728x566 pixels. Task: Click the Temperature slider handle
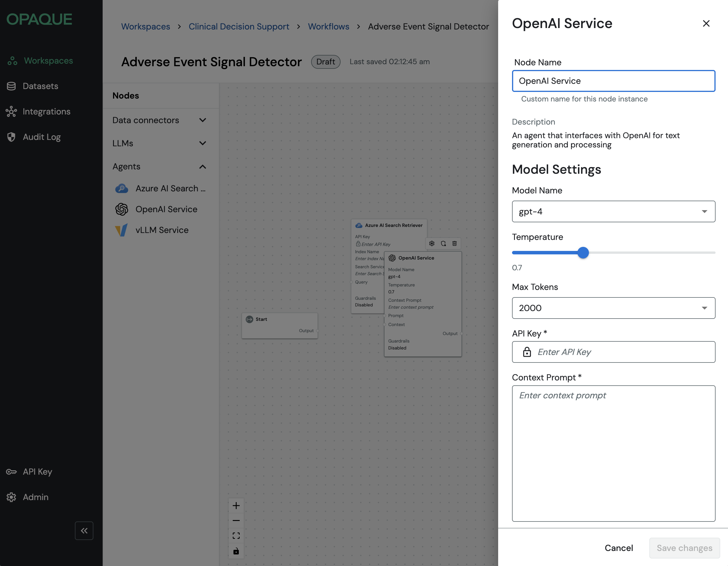(x=583, y=253)
